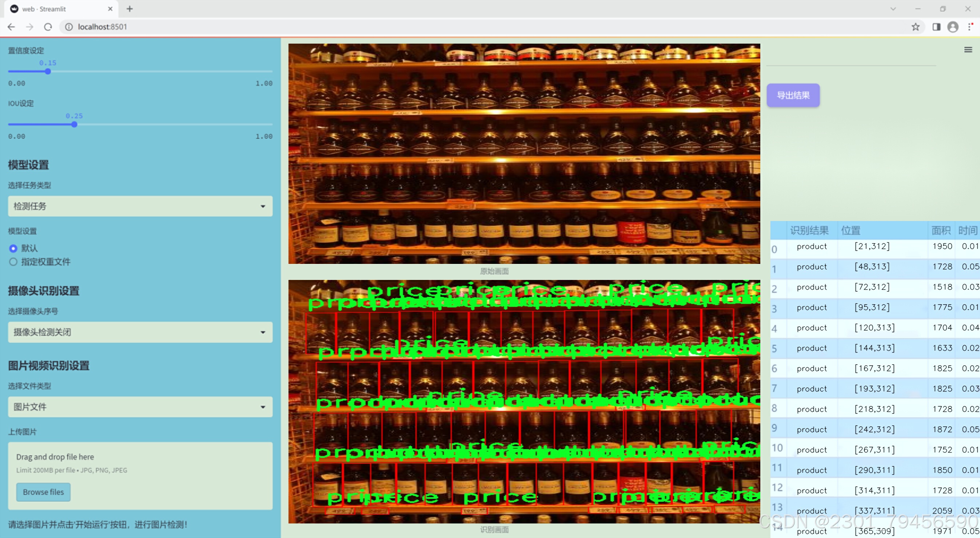Click the 置信度设定 confidence slider handle
This screenshot has width=980, height=538.
tap(48, 72)
